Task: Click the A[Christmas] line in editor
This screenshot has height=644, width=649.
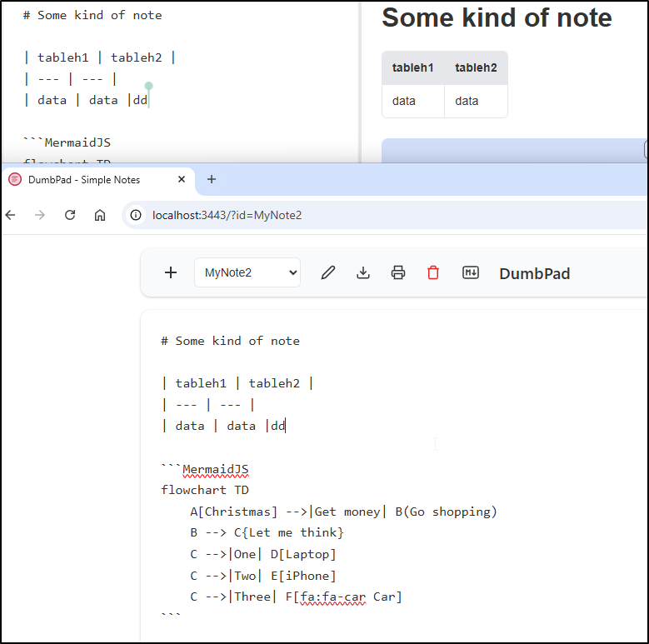Action: (x=343, y=512)
